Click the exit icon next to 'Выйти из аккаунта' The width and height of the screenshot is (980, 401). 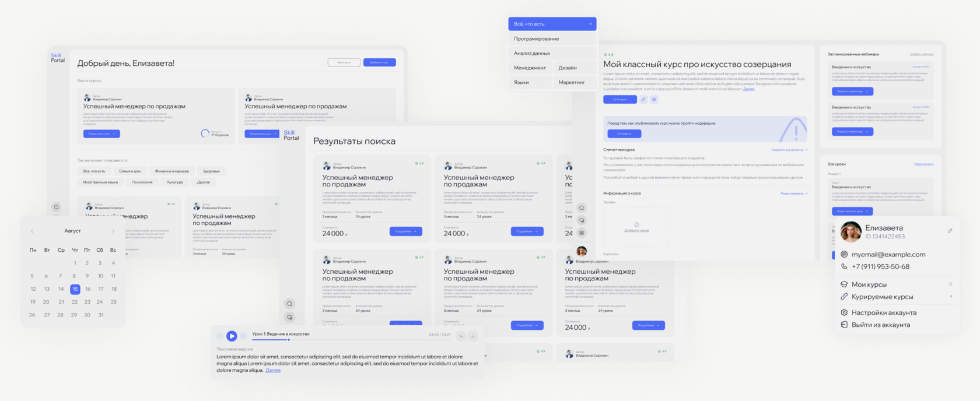click(844, 325)
